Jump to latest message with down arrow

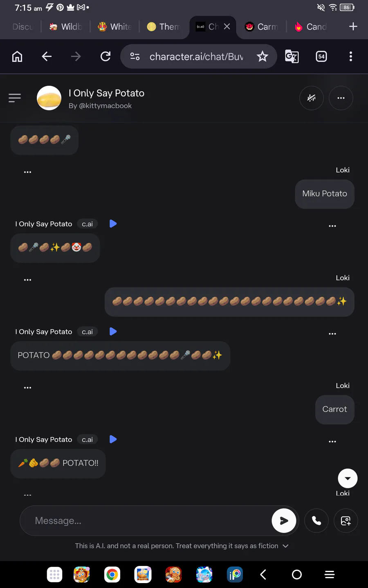tap(348, 479)
